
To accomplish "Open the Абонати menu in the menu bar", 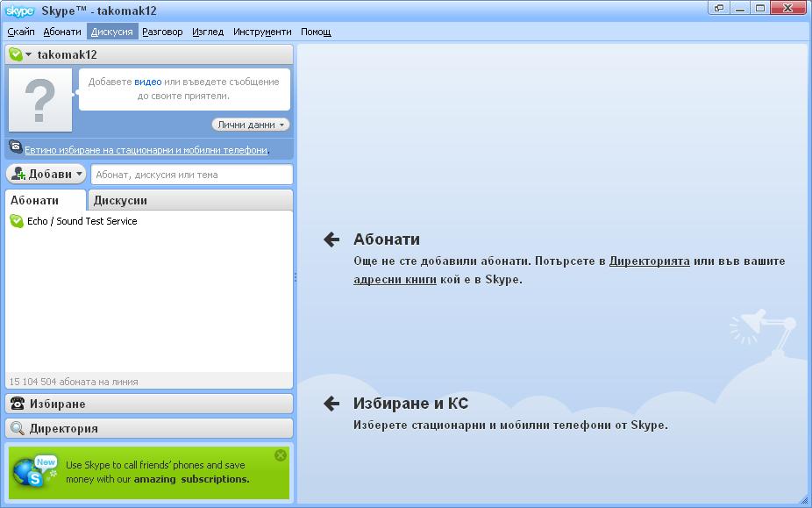I will [62, 32].
